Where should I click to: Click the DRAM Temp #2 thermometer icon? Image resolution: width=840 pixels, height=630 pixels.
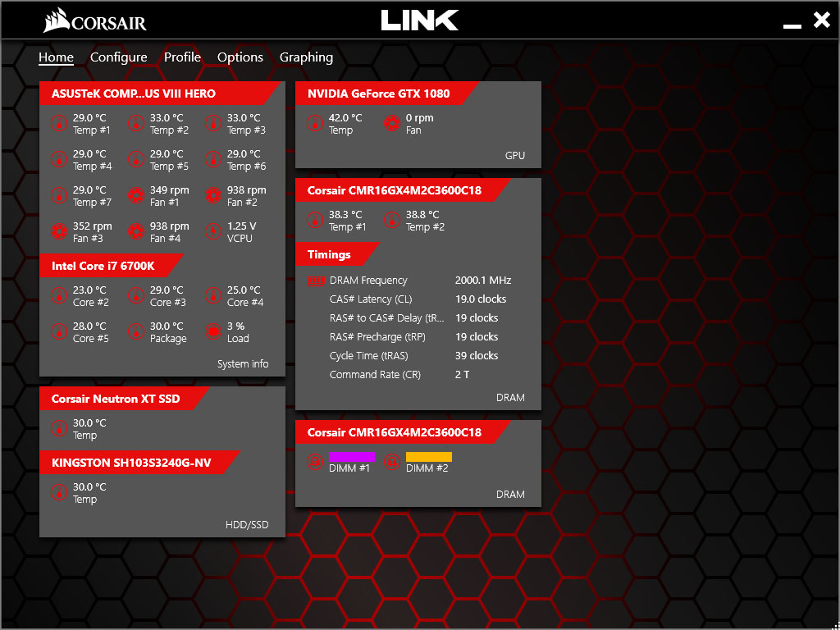(392, 220)
